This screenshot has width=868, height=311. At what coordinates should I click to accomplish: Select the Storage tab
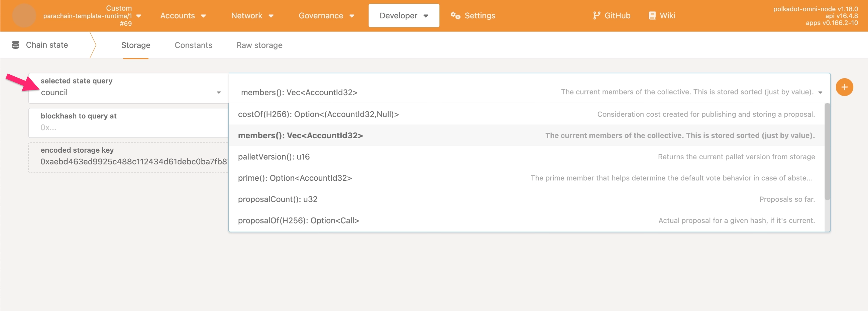[x=135, y=45]
